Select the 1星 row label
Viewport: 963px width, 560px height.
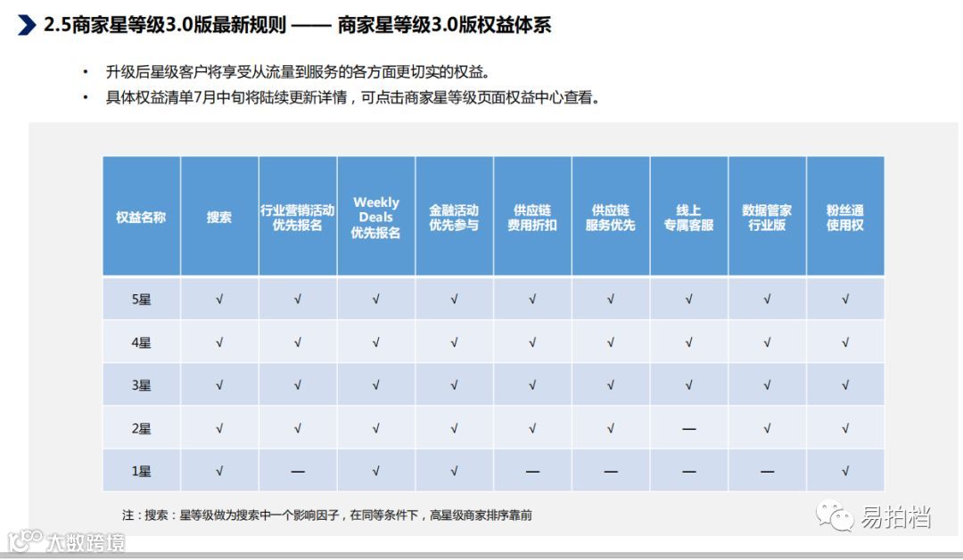coord(141,471)
